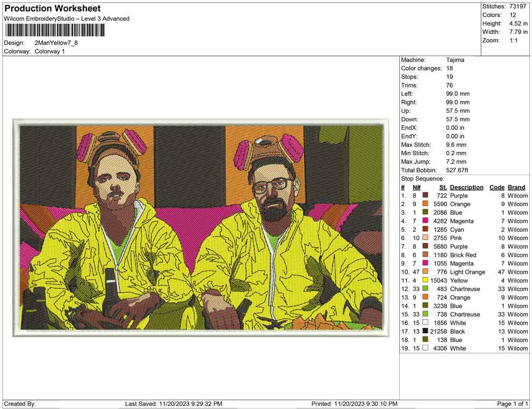Select the Magenta swatch in stop row 4
The height and width of the screenshot is (409, 532).
pos(425,221)
